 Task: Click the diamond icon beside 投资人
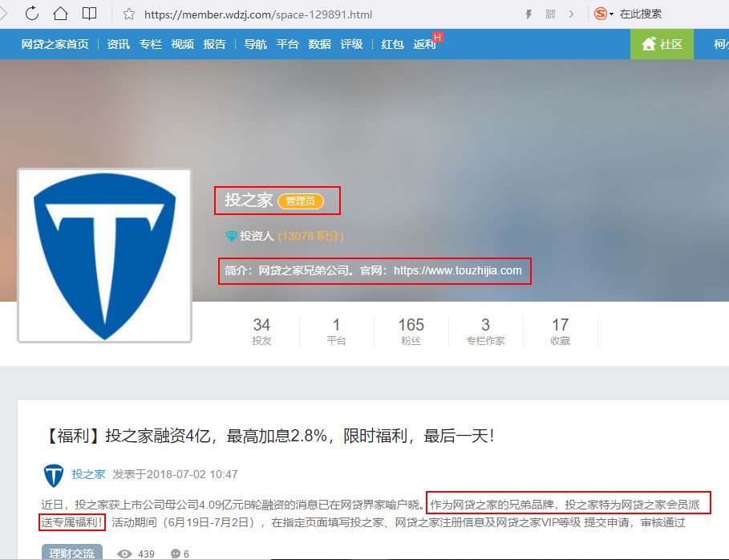point(231,237)
